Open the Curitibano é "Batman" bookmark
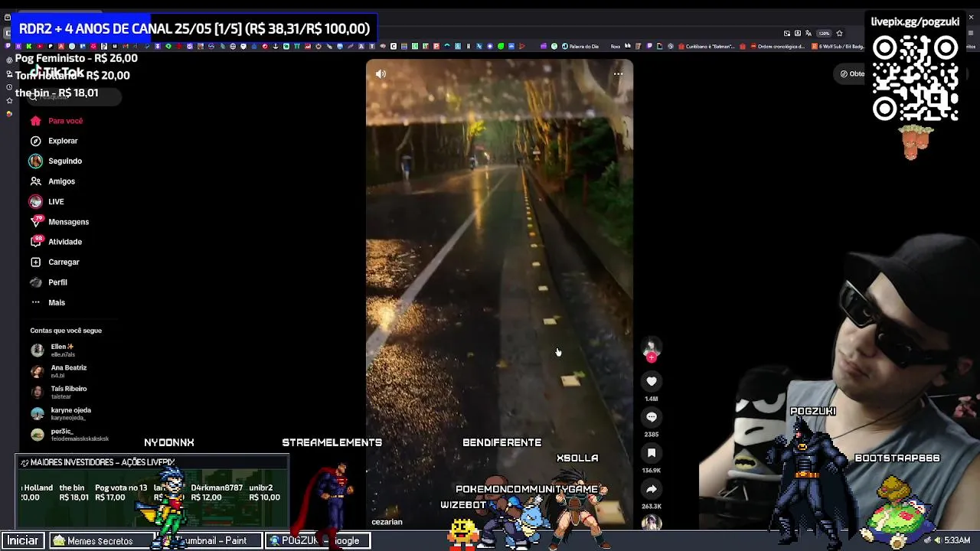 click(x=706, y=47)
